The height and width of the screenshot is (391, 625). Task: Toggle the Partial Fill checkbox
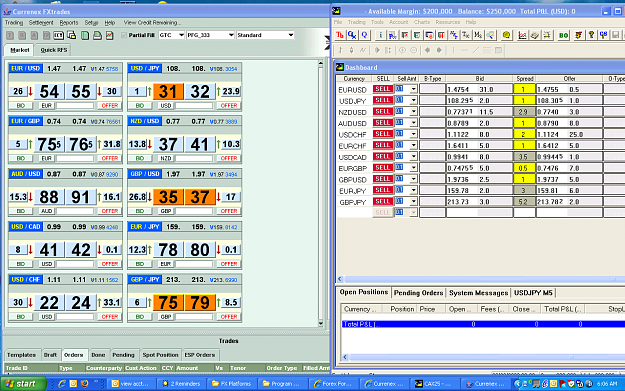click(124, 35)
